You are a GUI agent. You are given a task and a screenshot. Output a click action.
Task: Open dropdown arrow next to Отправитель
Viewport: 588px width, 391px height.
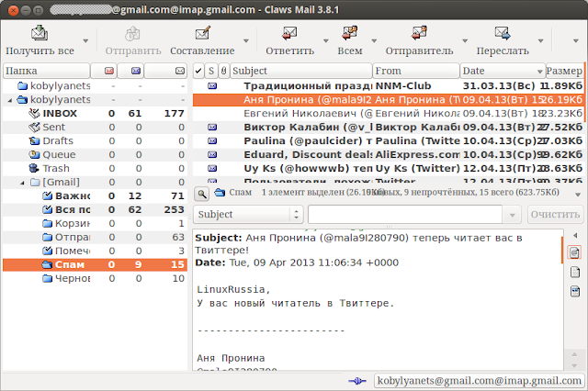465,40
